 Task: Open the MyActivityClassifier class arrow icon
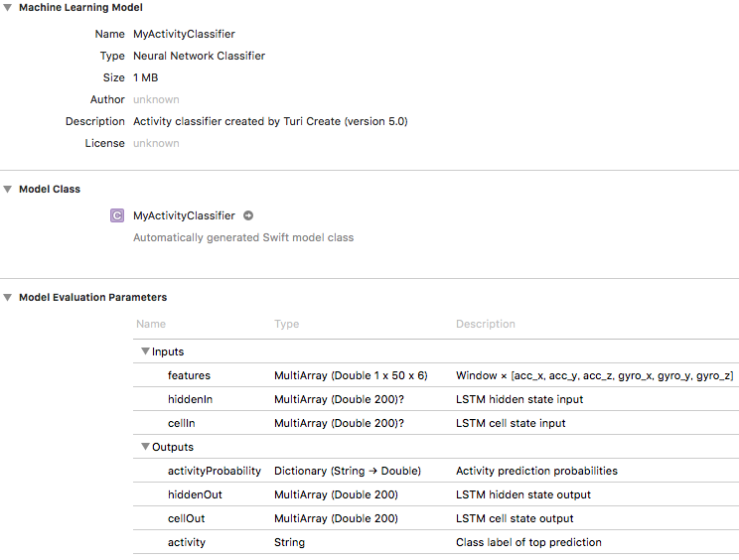248,215
